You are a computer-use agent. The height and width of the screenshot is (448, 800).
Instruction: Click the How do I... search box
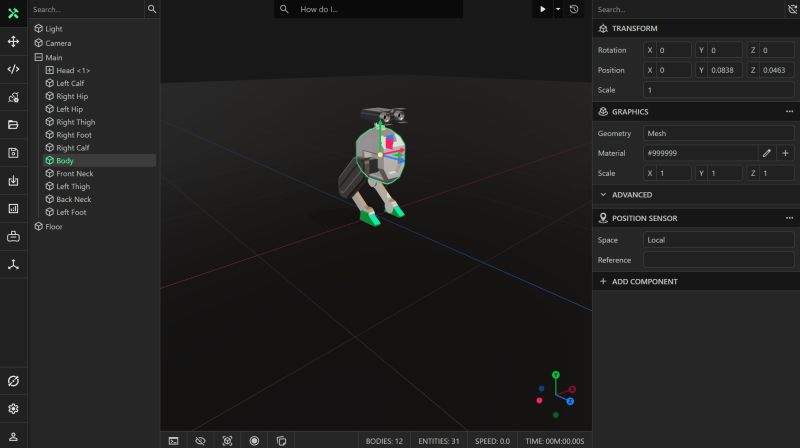coord(368,9)
